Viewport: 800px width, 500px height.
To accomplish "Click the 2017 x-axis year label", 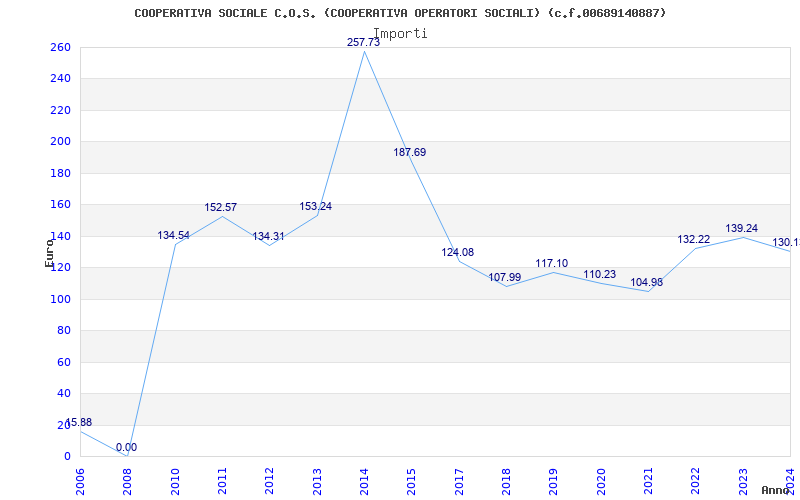I will pyautogui.click(x=459, y=481).
